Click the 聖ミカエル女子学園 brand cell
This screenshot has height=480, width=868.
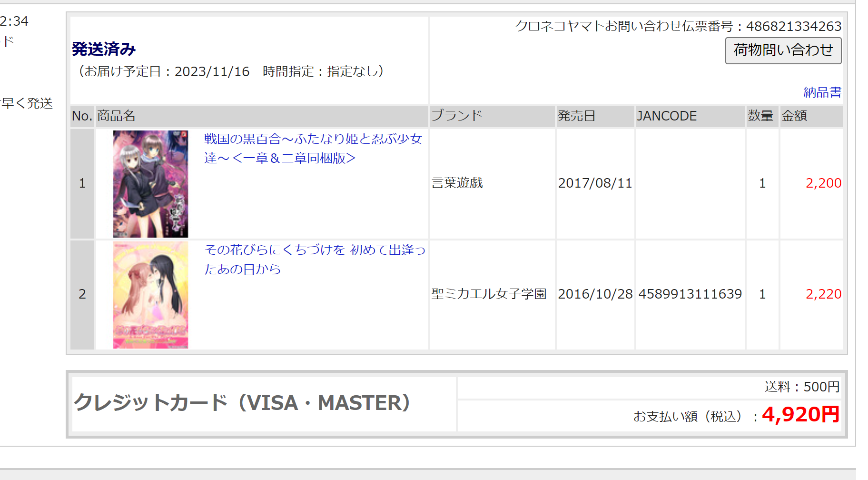point(489,294)
